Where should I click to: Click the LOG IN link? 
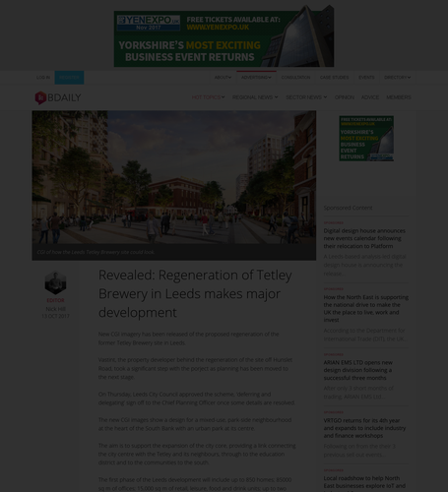(x=43, y=78)
